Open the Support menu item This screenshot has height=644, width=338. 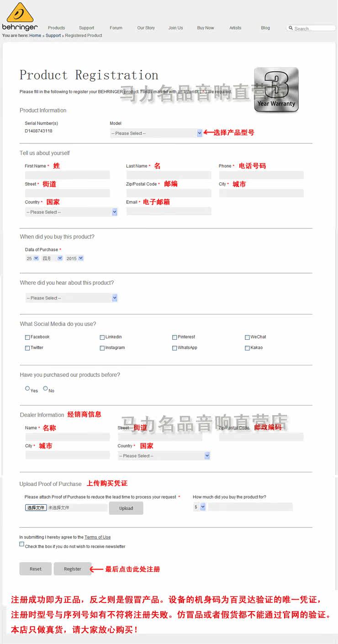coord(86,28)
